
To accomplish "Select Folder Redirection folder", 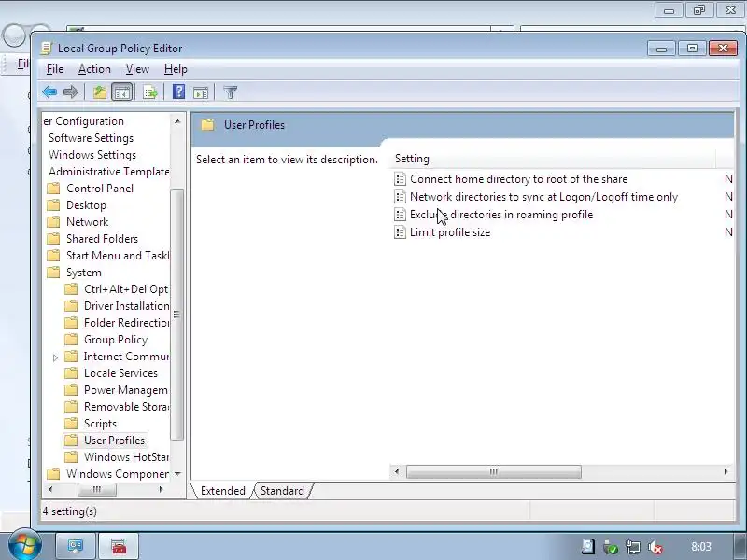I will (127, 323).
